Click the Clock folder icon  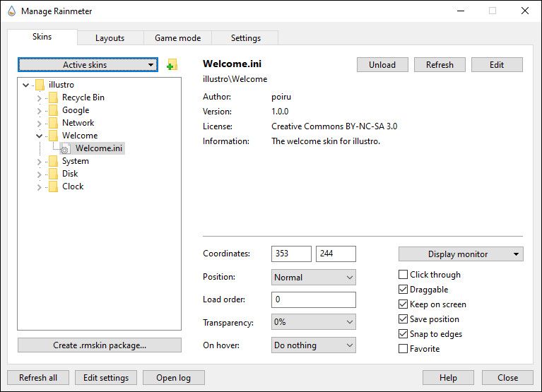tap(53, 186)
